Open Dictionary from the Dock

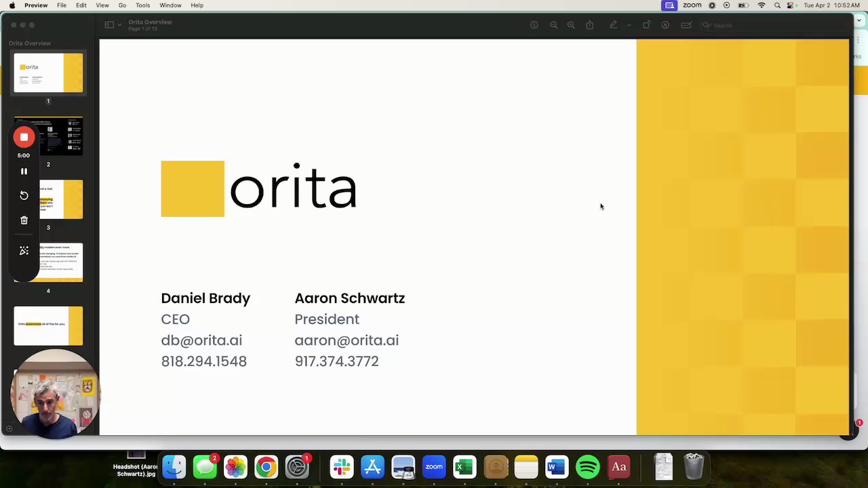pyautogui.click(x=618, y=467)
